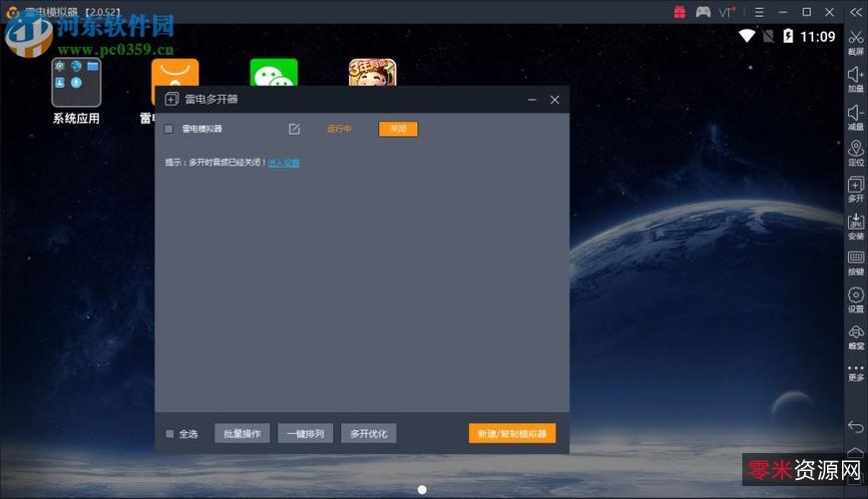The image size is (868, 499).
Task: Click the gamepad icon in title bar
Action: click(703, 12)
